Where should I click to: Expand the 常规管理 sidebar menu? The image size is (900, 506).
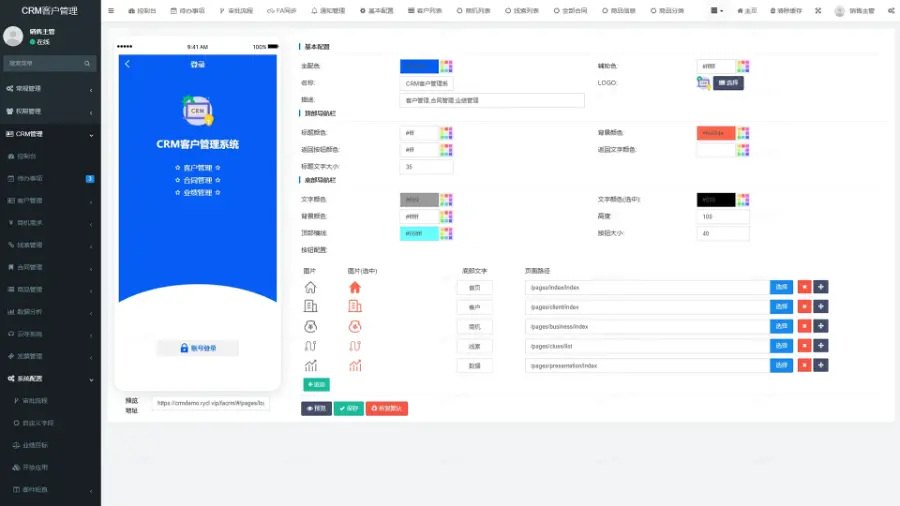click(x=50, y=89)
